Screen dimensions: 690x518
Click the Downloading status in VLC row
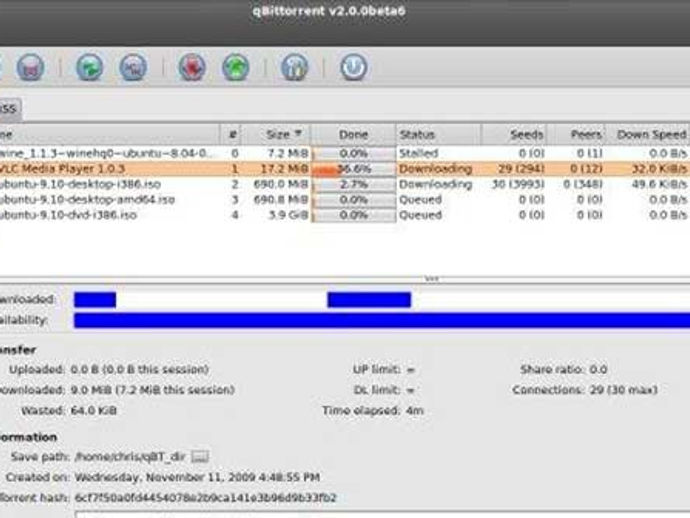click(435, 169)
